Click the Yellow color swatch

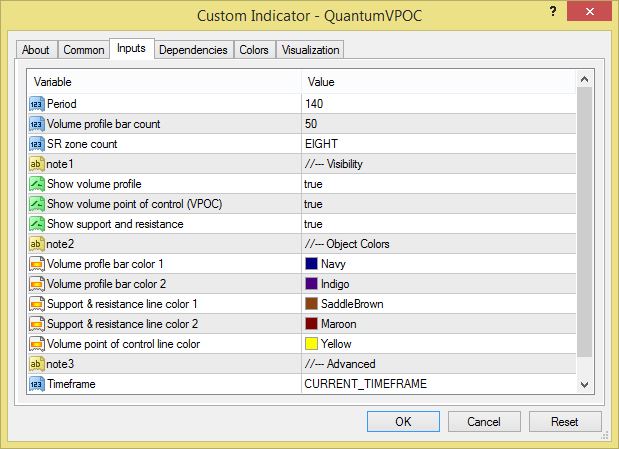pyautogui.click(x=311, y=344)
